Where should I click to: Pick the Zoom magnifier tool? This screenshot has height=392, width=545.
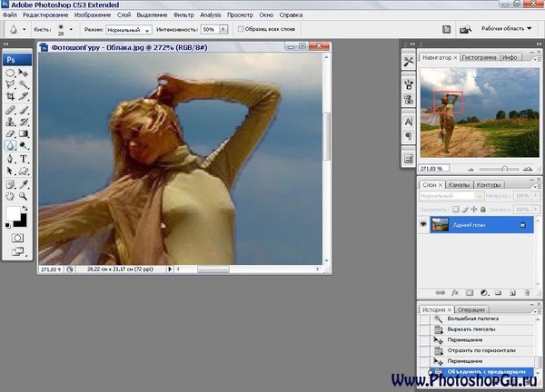click(23, 194)
